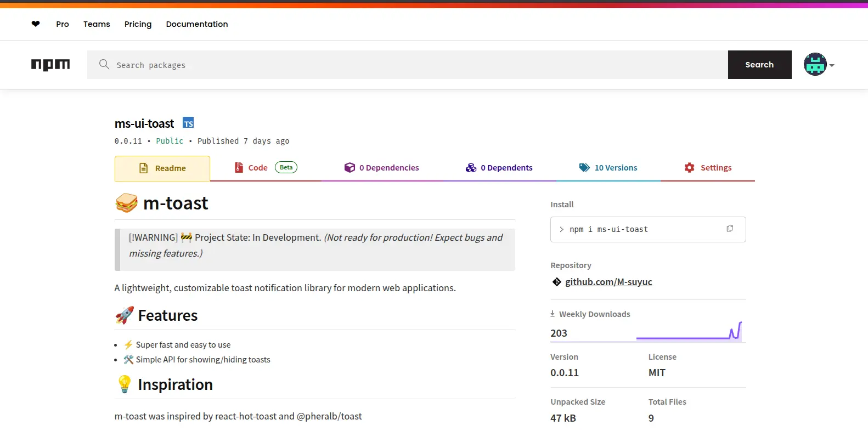
Task: Click the MIT license value
Action: point(657,373)
